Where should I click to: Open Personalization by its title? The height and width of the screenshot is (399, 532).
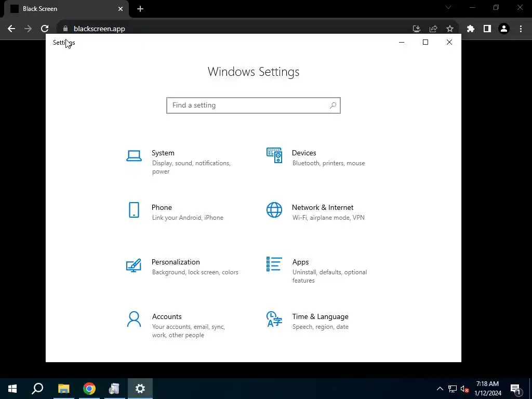click(x=176, y=262)
